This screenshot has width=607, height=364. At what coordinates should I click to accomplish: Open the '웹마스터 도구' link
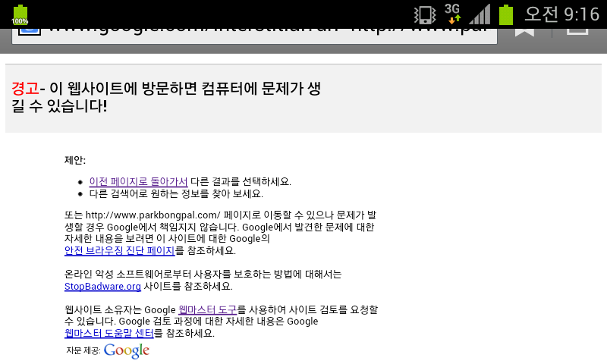point(207,310)
